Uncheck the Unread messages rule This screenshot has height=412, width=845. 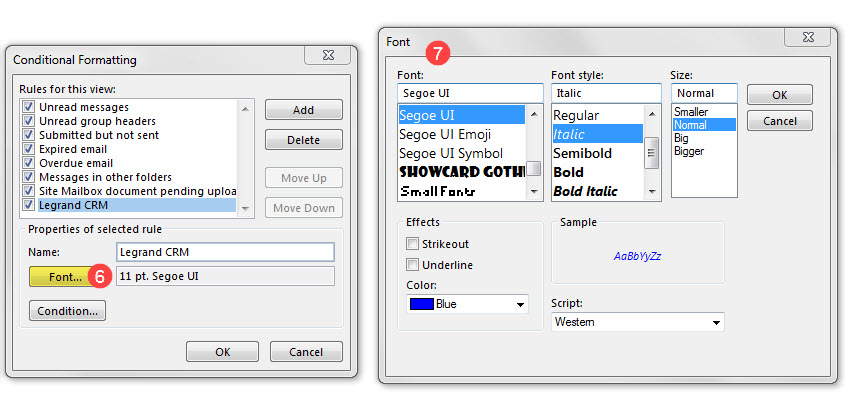[28, 107]
